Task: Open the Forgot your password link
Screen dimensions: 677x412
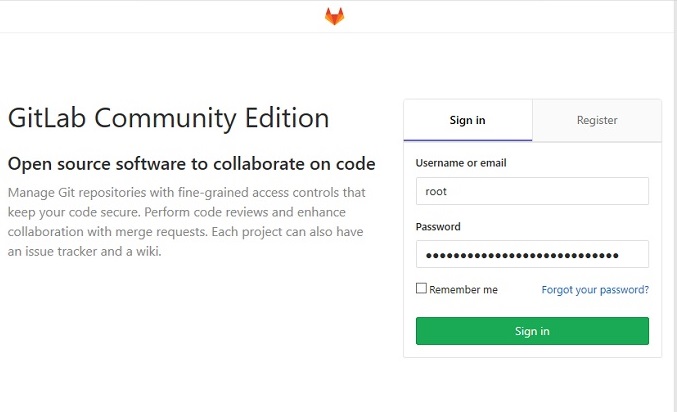Action: coord(595,289)
